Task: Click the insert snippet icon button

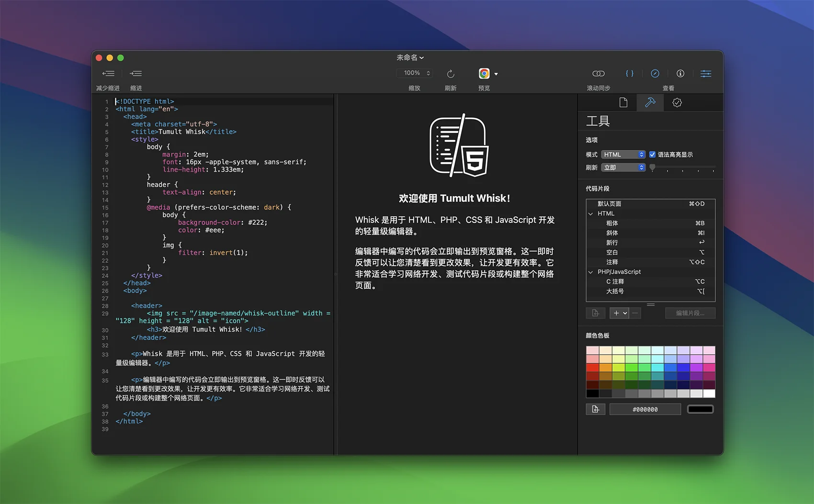Action: [x=596, y=313]
